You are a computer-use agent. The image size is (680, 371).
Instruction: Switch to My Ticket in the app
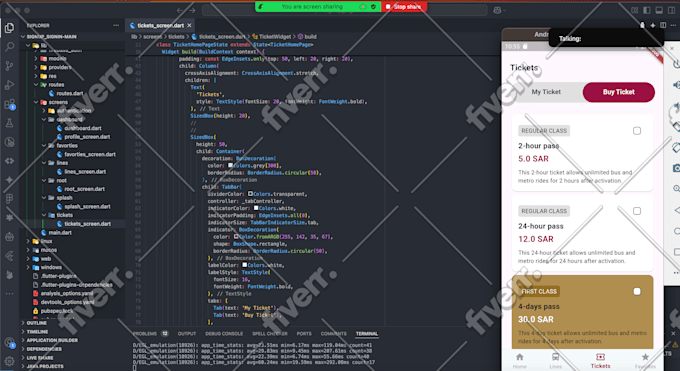point(546,92)
